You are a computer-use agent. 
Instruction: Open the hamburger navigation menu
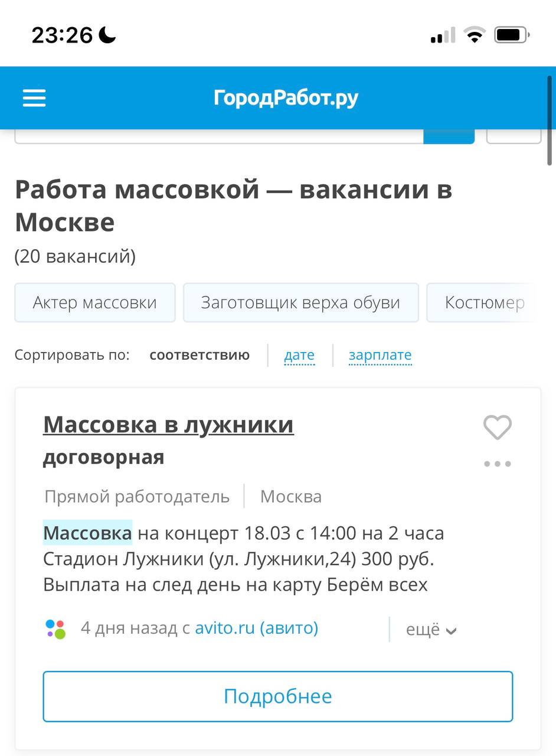point(34,98)
